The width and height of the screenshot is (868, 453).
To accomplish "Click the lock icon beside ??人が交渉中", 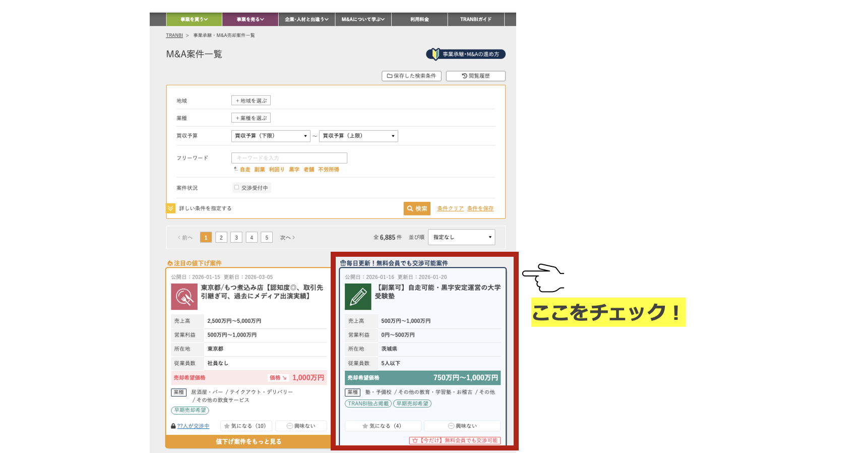I will (173, 426).
